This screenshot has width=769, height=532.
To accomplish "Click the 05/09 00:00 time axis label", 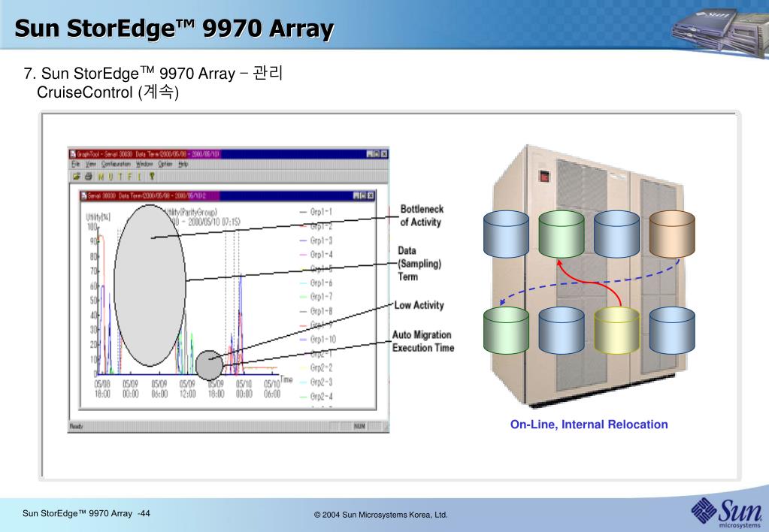I will point(131,388).
